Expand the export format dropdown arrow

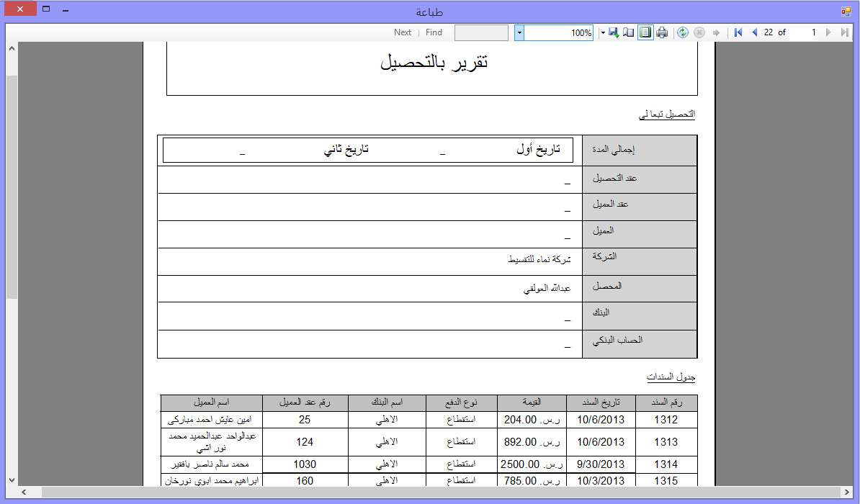602,32
